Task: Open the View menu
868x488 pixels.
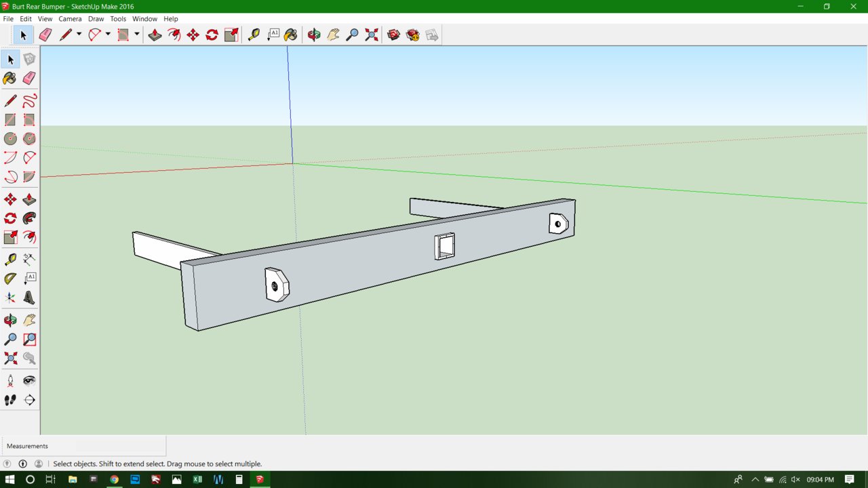Action: tap(45, 19)
